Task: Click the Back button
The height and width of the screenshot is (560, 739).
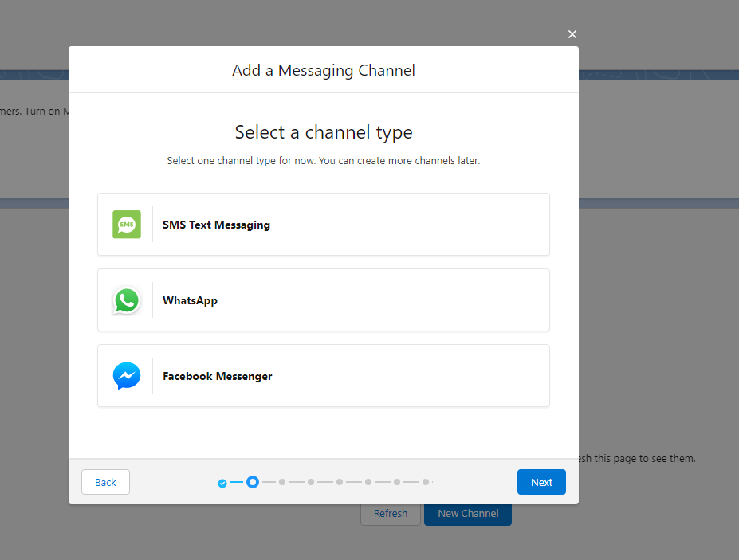Action: (105, 482)
